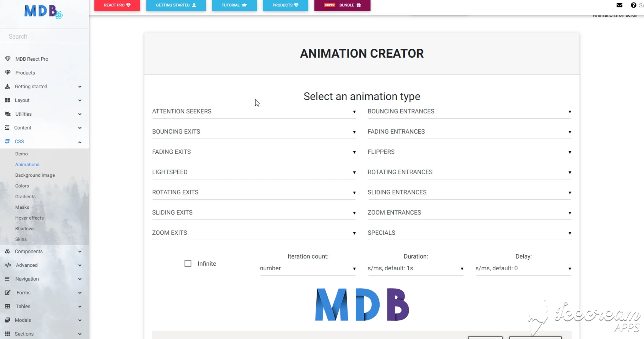Open the Bouncing Entrances dropdown
The height and width of the screenshot is (339, 644).
pos(470,111)
